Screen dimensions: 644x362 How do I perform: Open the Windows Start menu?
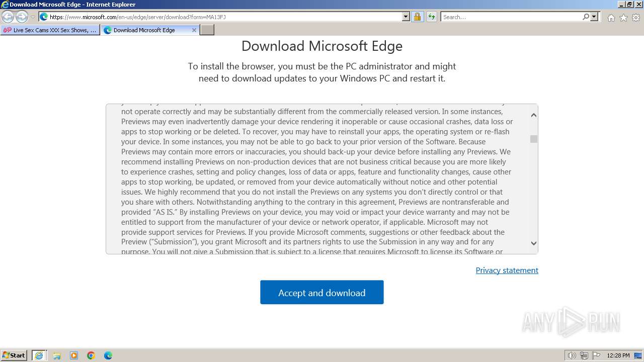click(x=14, y=355)
